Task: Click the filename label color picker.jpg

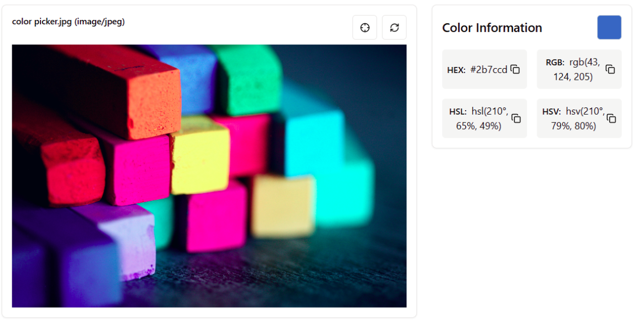Action: tap(68, 22)
